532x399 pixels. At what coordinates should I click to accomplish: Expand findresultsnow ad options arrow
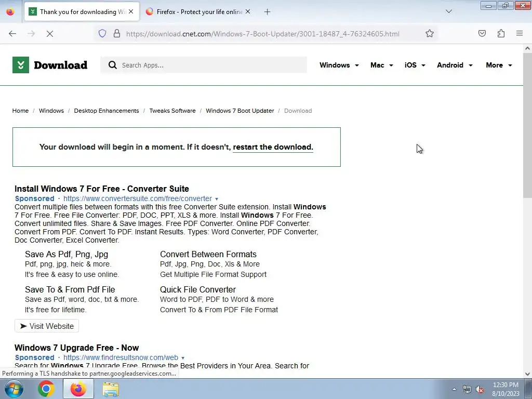(182, 358)
